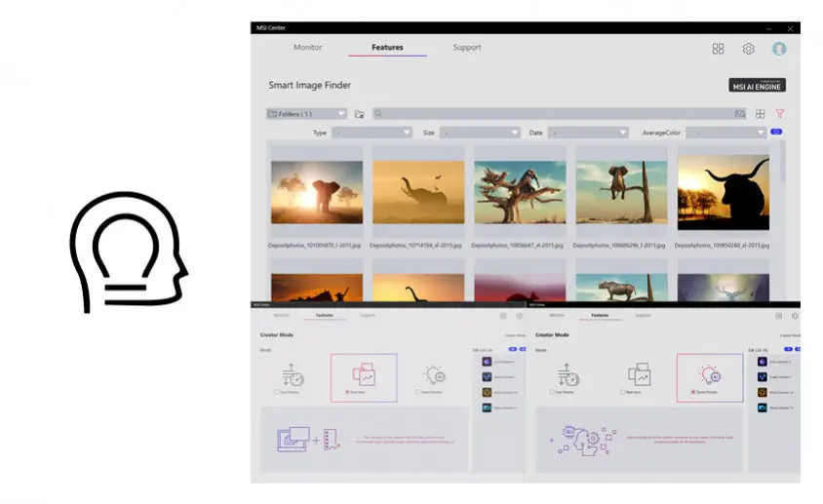Image resolution: width=823 pixels, height=504 pixels.
Task: Open the apps grid icon in MSI Center header
Action: click(x=718, y=49)
